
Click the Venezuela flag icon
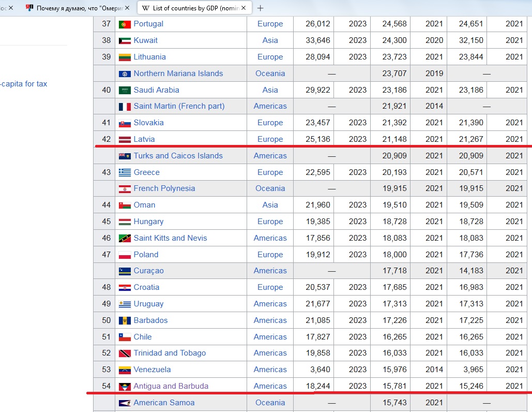click(x=125, y=370)
